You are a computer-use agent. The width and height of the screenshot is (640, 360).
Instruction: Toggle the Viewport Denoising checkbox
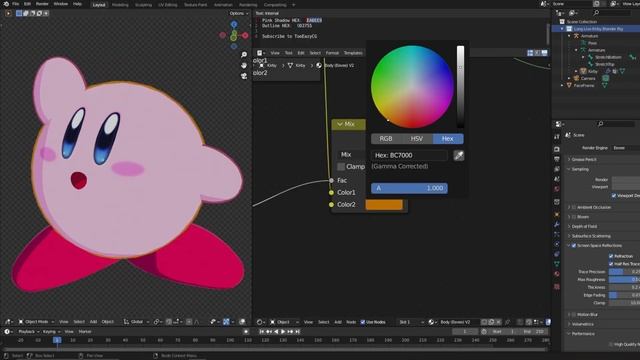tap(613, 196)
